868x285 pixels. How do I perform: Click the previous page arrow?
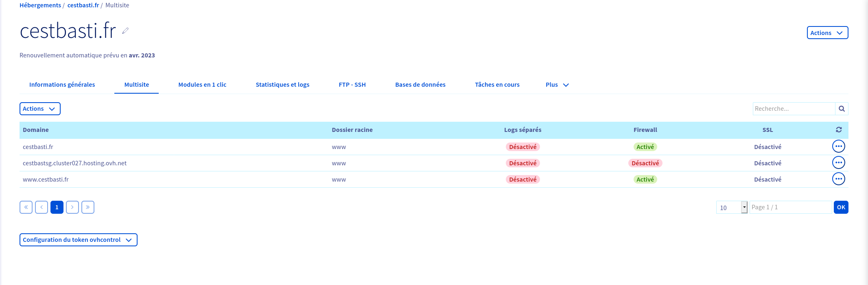[x=42, y=207]
